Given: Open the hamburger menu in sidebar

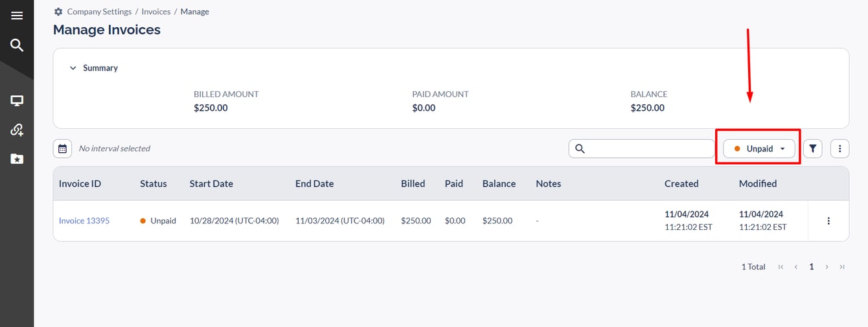Looking at the screenshot, I should [17, 16].
